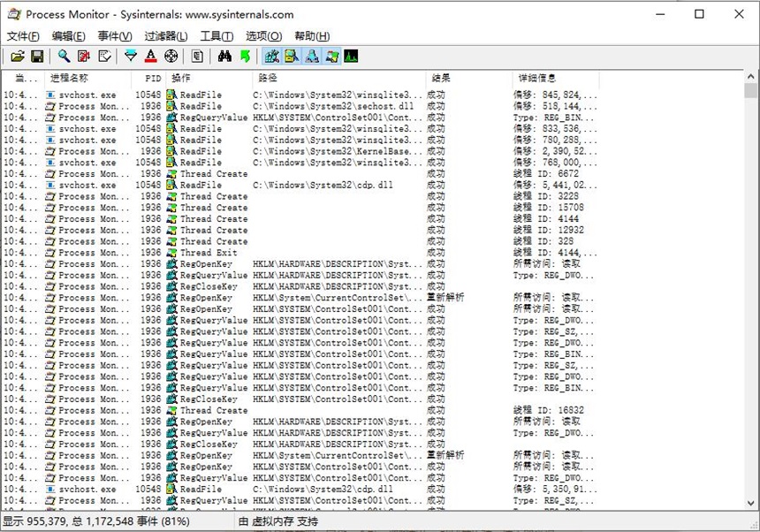Click the 操作 column header
760x532 pixels.
pos(209,78)
